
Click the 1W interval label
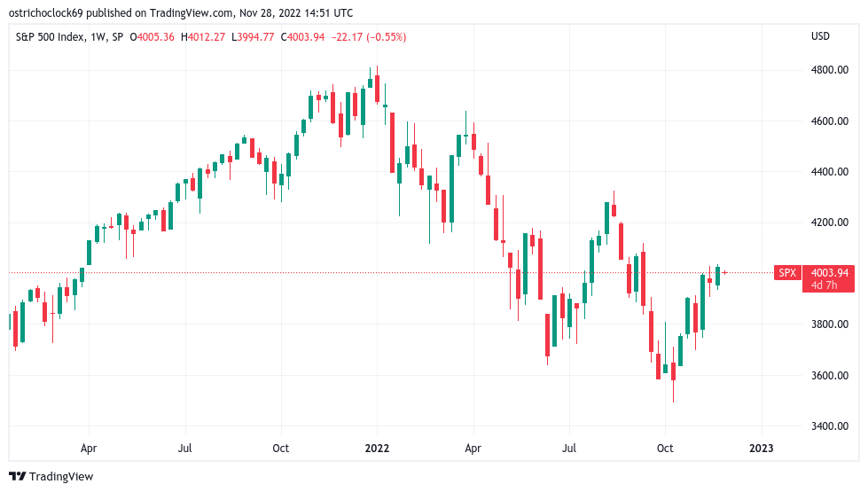tap(98, 37)
